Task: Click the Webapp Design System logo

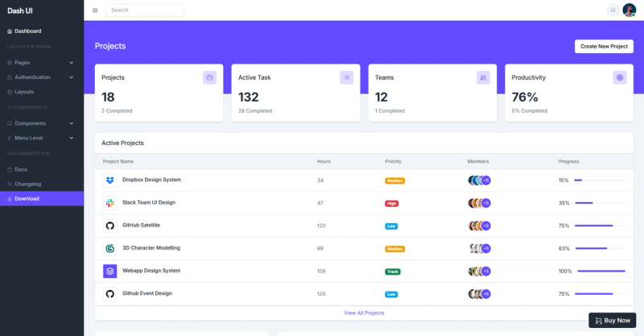Action: point(109,271)
